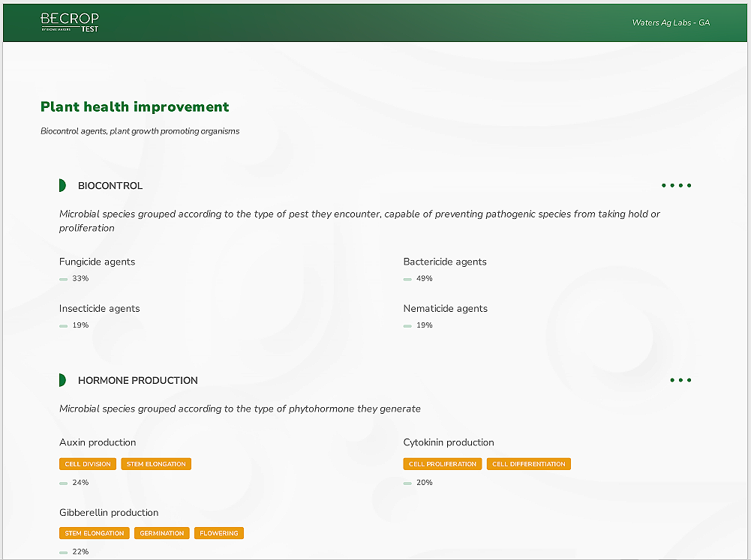
Task: Click the Insecticide agents label
Action: pyautogui.click(x=100, y=309)
